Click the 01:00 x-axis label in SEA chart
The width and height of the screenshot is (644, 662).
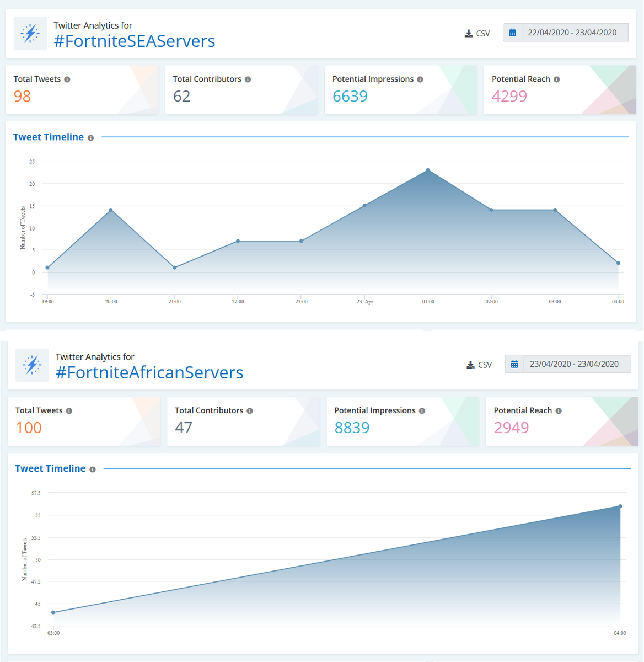(428, 302)
